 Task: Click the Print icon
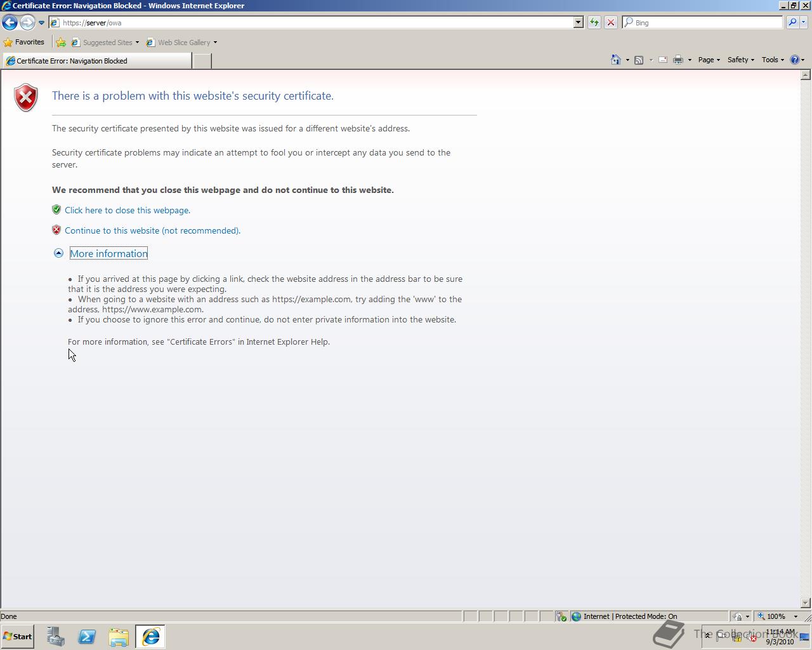coord(678,60)
